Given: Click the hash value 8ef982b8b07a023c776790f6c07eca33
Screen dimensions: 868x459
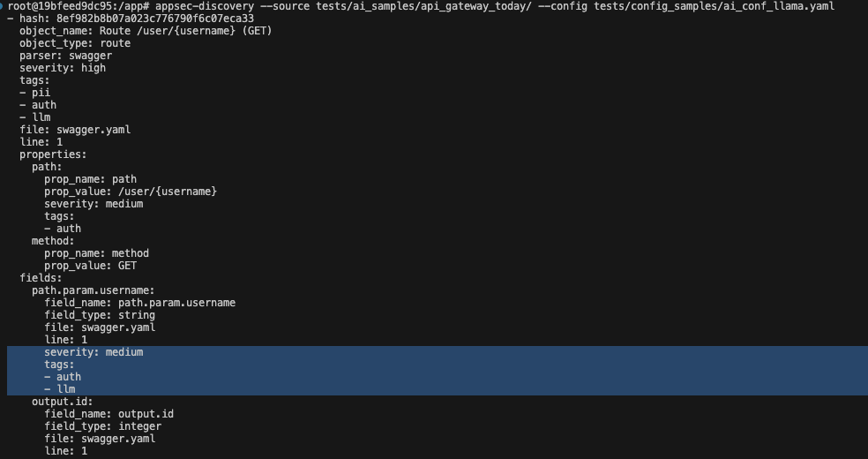Looking at the screenshot, I should click(x=155, y=19).
